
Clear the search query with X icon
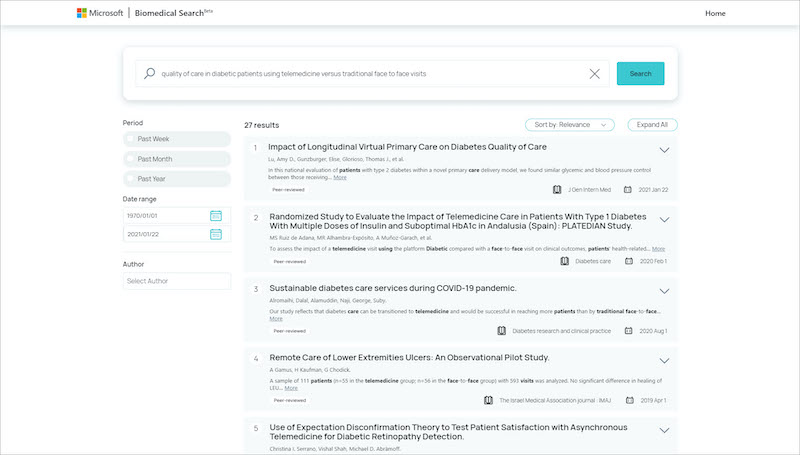595,74
